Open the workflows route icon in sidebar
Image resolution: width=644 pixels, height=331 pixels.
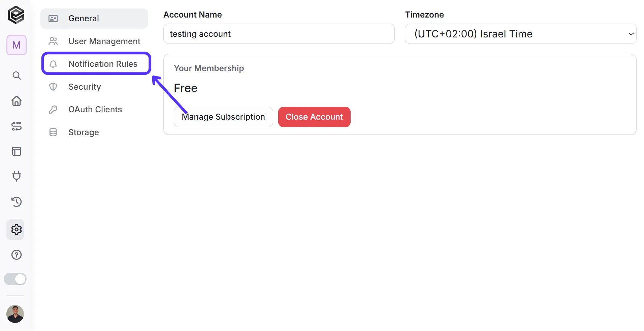click(17, 126)
